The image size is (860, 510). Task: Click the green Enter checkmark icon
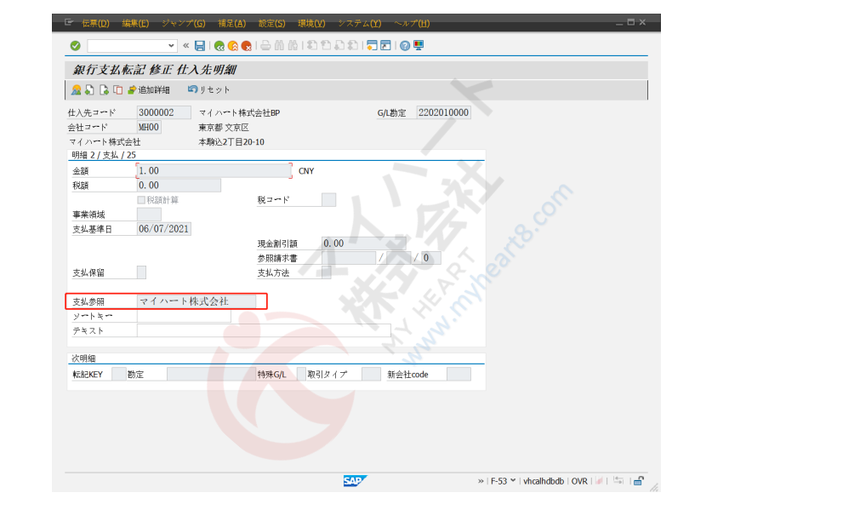click(75, 46)
